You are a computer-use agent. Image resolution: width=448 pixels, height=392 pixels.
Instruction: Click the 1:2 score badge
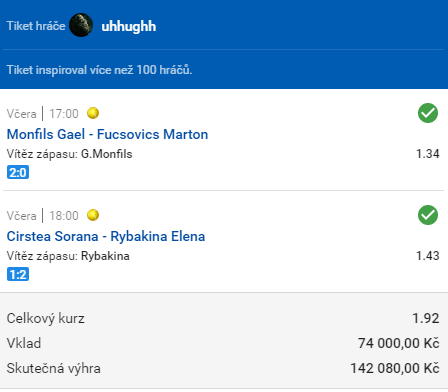click(18, 274)
